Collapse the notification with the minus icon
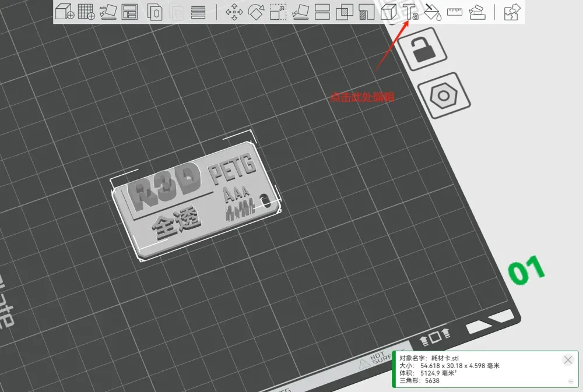 [571, 382]
